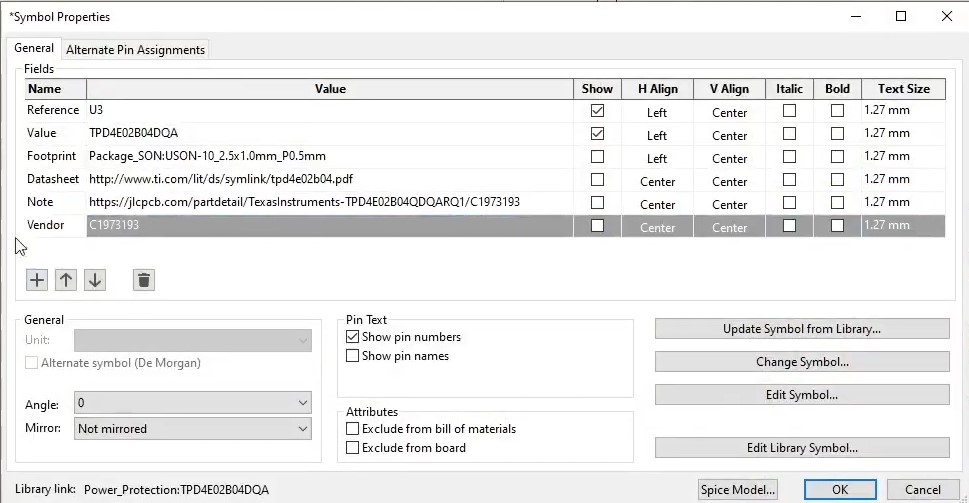Click Update Symbol from Library button
The image size is (969, 503).
pyautogui.click(x=802, y=329)
